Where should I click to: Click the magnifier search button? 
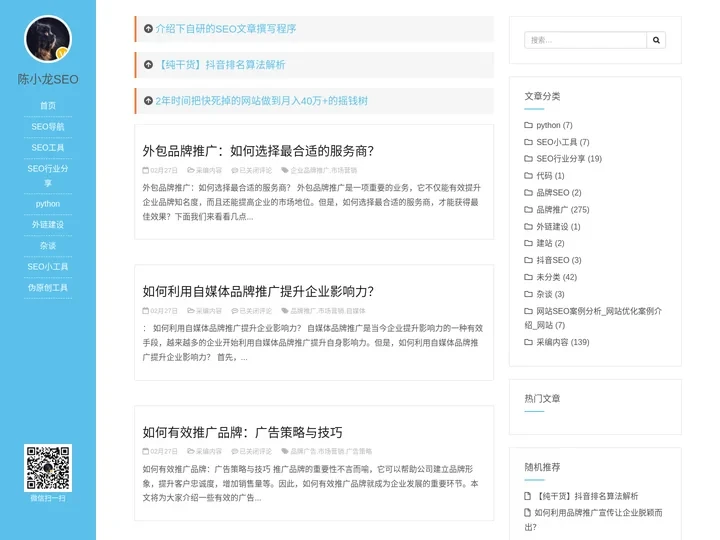click(656, 40)
